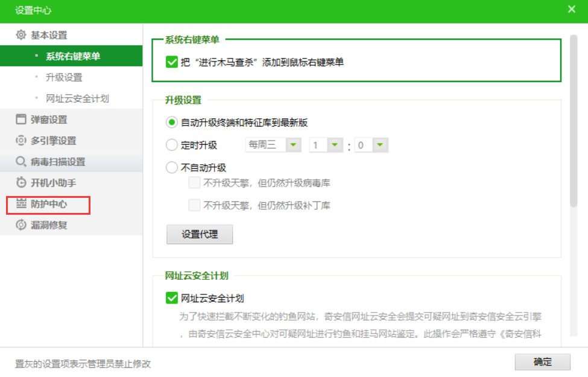Click the wall icon beside 防护中心
The height and width of the screenshot is (377, 588).
(x=21, y=204)
